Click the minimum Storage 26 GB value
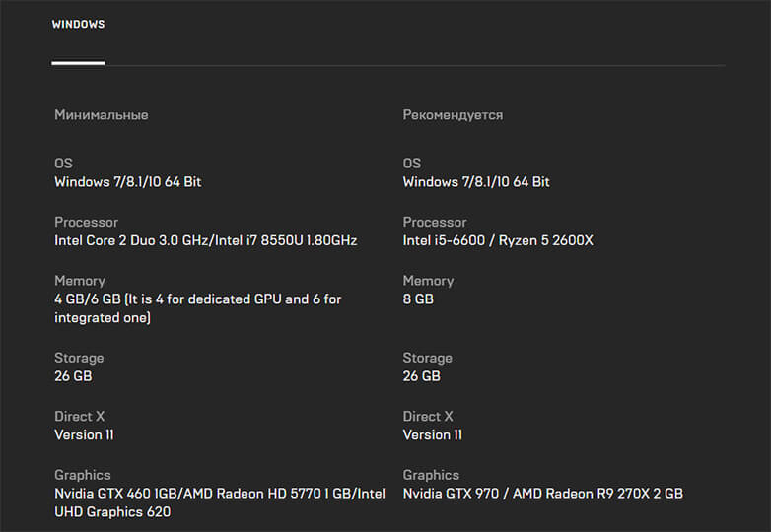Image resolution: width=771 pixels, height=532 pixels. (x=73, y=376)
